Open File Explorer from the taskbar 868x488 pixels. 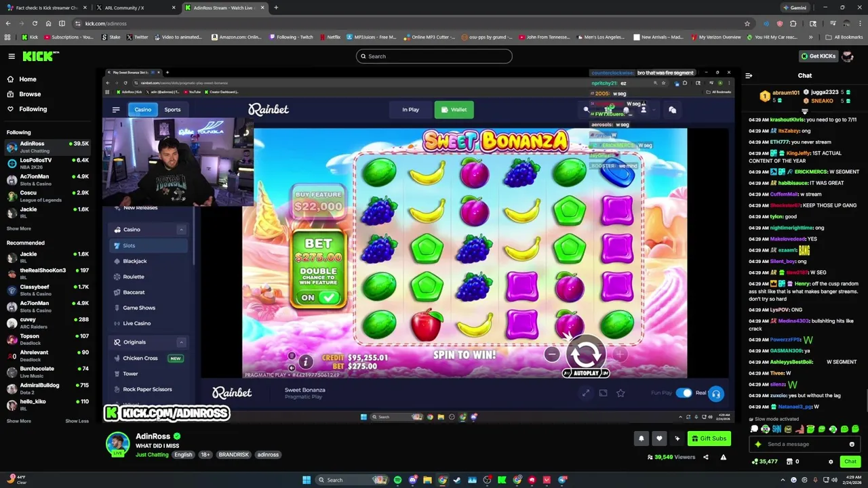click(427, 480)
